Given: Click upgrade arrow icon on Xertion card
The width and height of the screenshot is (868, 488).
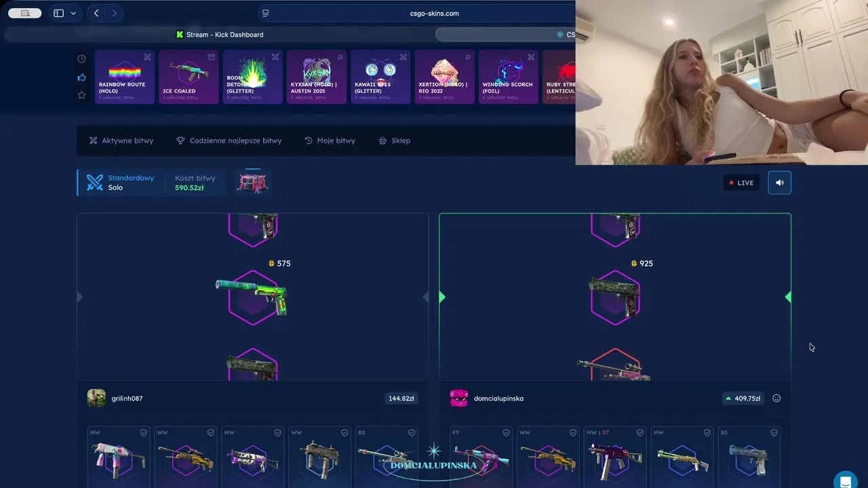Looking at the screenshot, I should pos(467,57).
